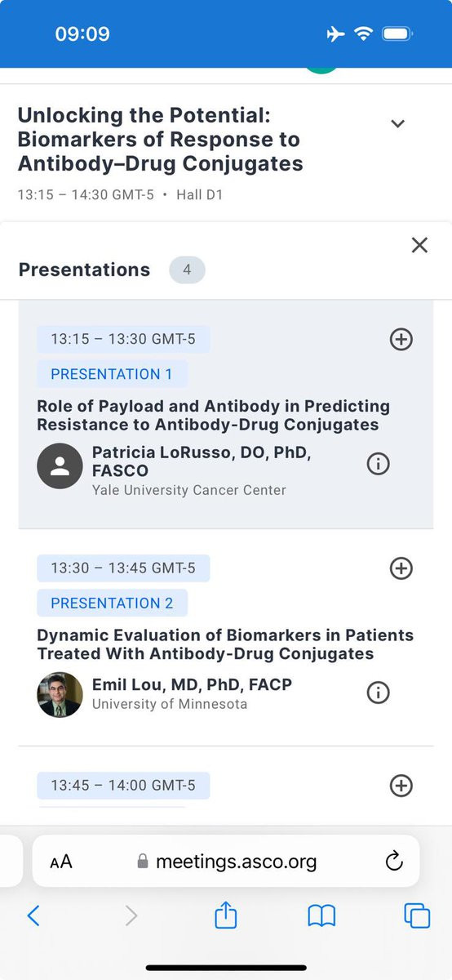Viewport: 452px width, 980px height.
Task: Tap the meetings.asco.org address field
Action: click(x=226, y=861)
